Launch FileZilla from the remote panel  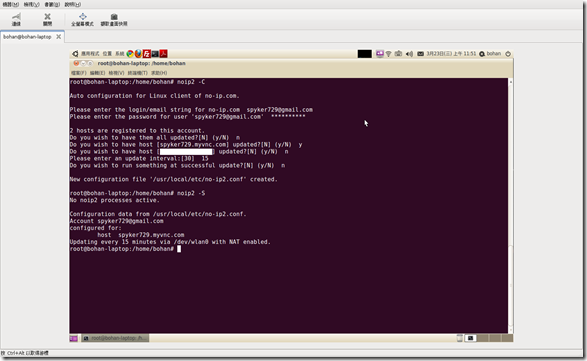pyautogui.click(x=147, y=54)
